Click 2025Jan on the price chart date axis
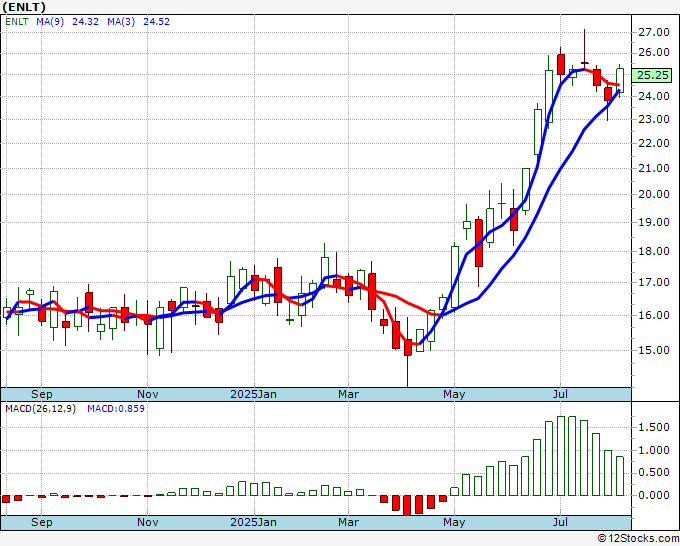 (253, 395)
